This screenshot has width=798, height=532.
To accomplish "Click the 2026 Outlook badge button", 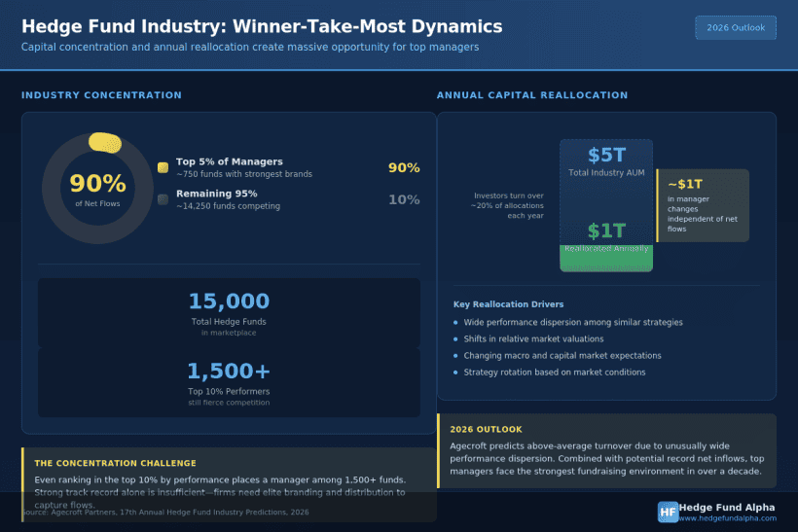I will tap(736, 28).
